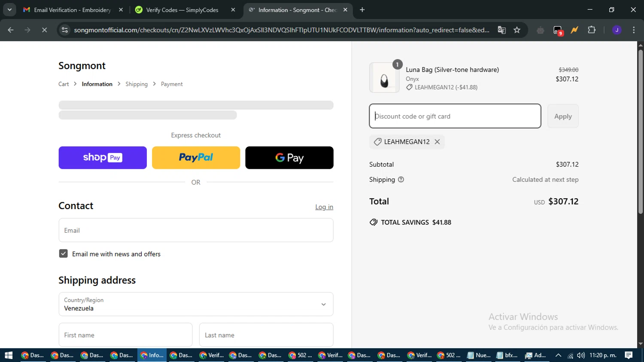Click the Songmont store title
This screenshot has width=644, height=362.
[82, 66]
